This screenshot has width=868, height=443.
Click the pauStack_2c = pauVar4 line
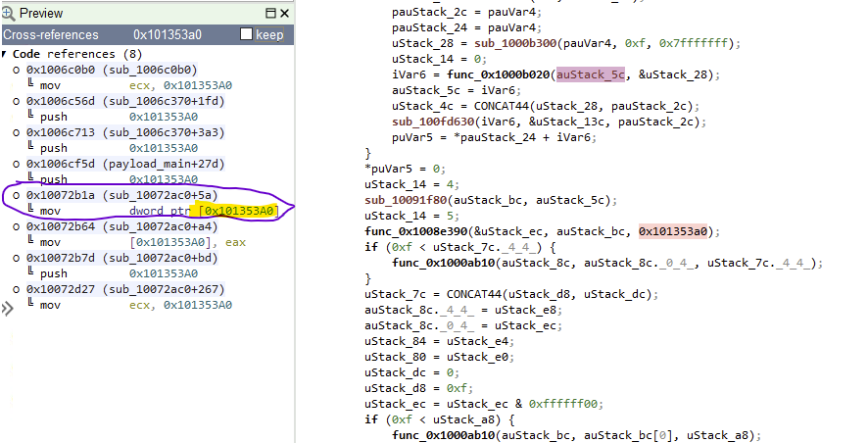point(467,12)
